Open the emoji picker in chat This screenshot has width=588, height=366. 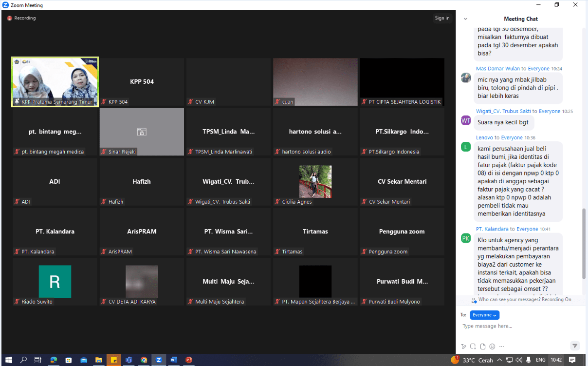[492, 347]
